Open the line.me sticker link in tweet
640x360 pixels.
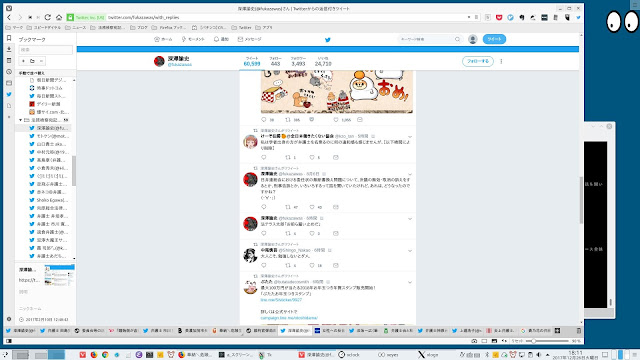pyautogui.click(x=281, y=300)
